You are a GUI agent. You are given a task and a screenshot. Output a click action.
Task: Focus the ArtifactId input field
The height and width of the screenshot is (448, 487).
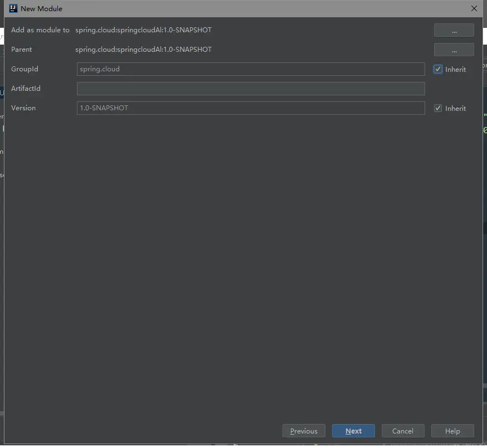[x=251, y=89]
